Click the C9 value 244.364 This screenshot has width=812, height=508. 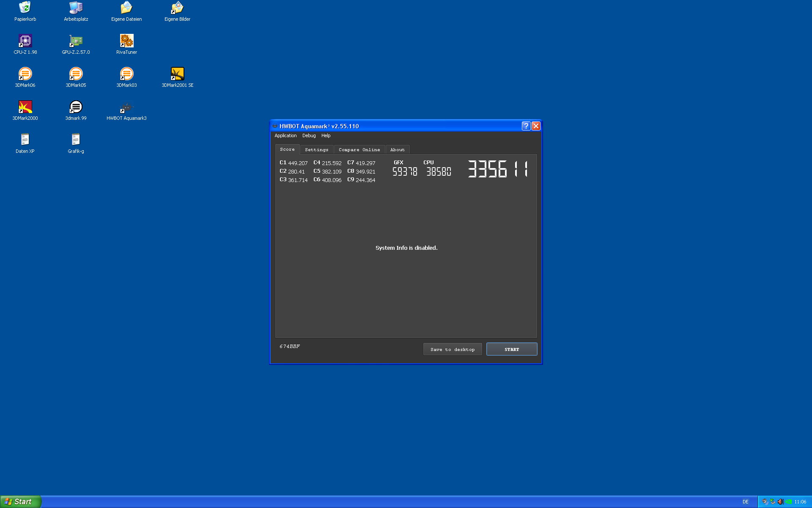coord(365,180)
